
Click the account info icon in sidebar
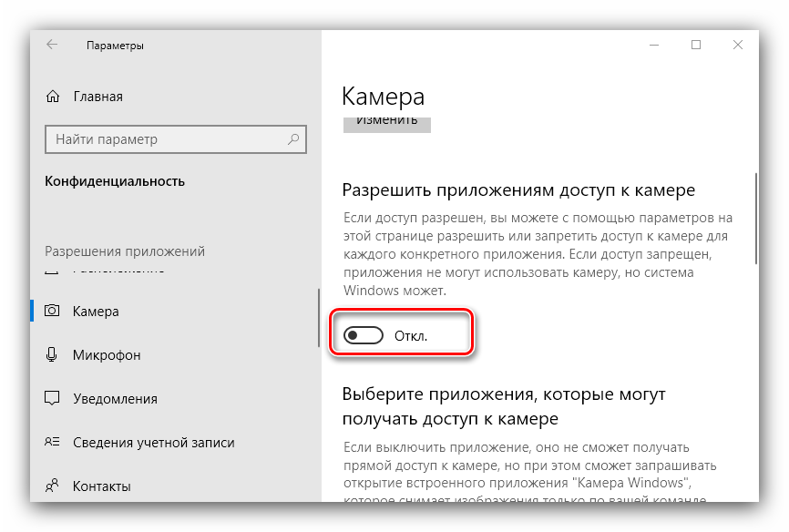coord(53,443)
